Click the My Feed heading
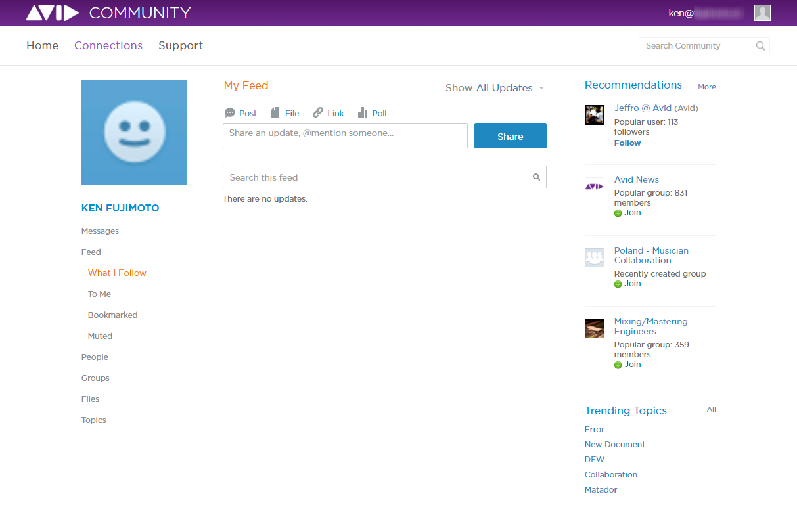 [x=246, y=85]
